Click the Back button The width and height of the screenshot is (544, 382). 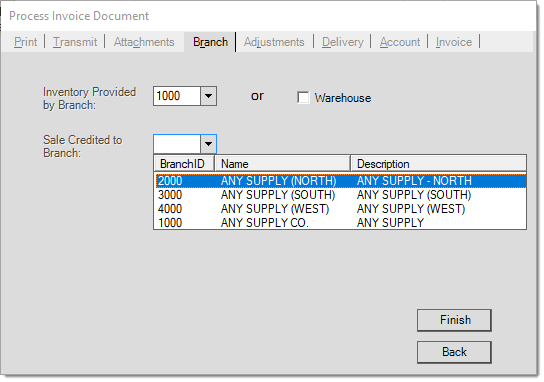tap(454, 352)
